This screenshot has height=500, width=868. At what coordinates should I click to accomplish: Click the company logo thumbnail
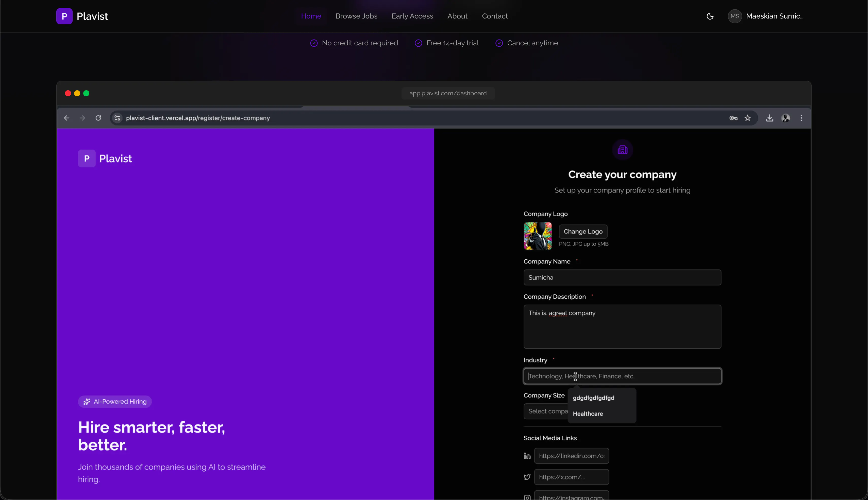coord(538,236)
